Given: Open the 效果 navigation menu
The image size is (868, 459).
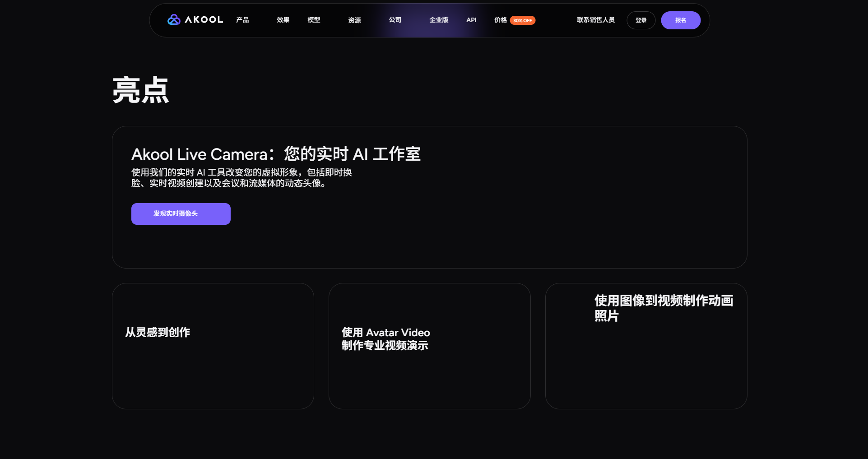Looking at the screenshot, I should point(283,20).
